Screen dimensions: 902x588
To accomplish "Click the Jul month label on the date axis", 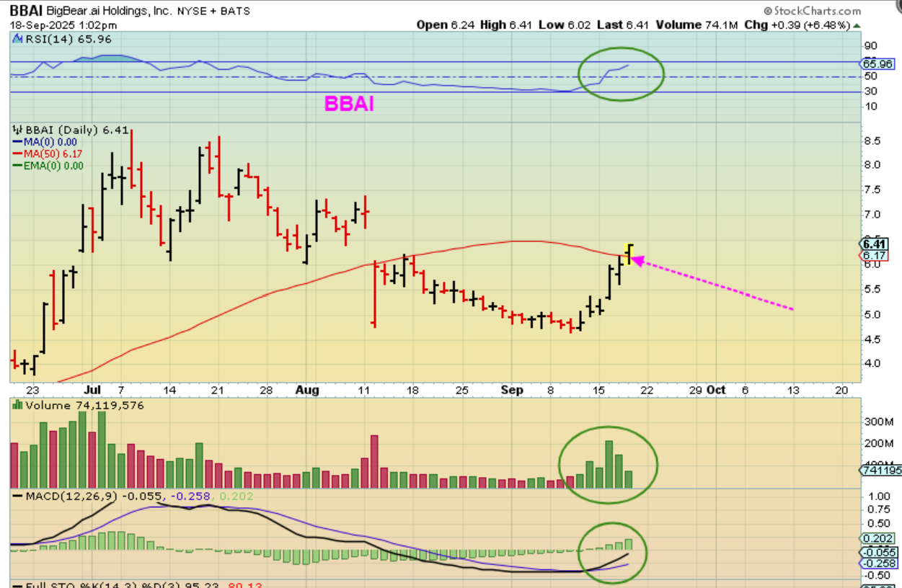I will coord(92,390).
